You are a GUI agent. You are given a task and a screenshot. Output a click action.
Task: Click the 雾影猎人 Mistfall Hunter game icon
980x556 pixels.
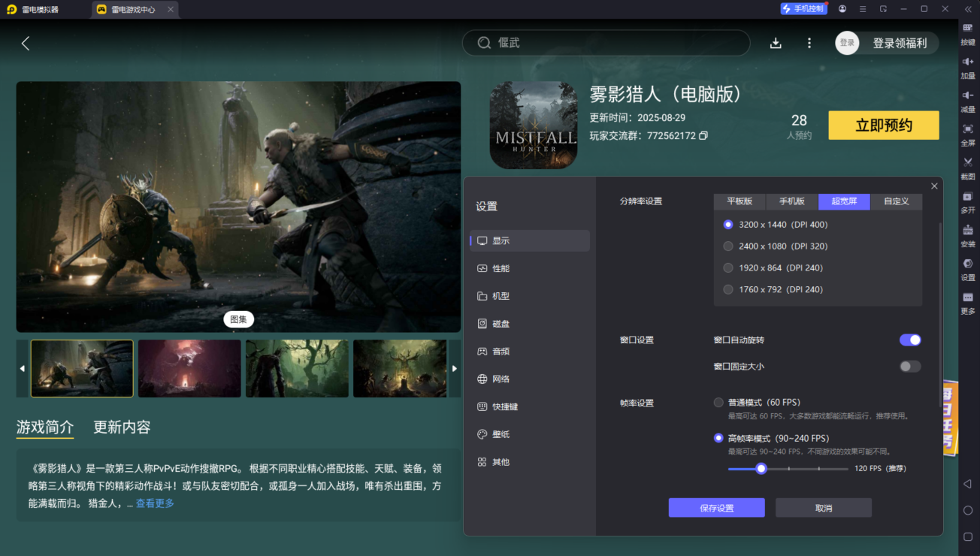point(534,125)
